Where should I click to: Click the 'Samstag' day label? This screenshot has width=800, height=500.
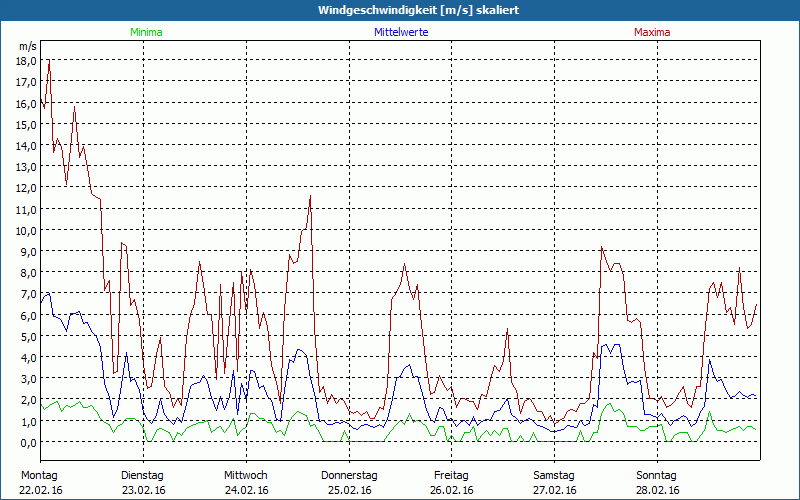(x=554, y=476)
